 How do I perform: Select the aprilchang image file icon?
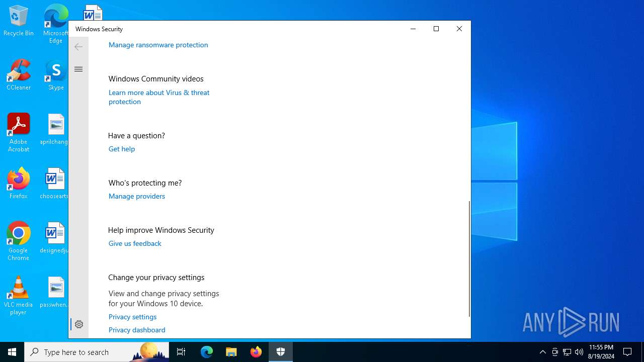(55, 130)
